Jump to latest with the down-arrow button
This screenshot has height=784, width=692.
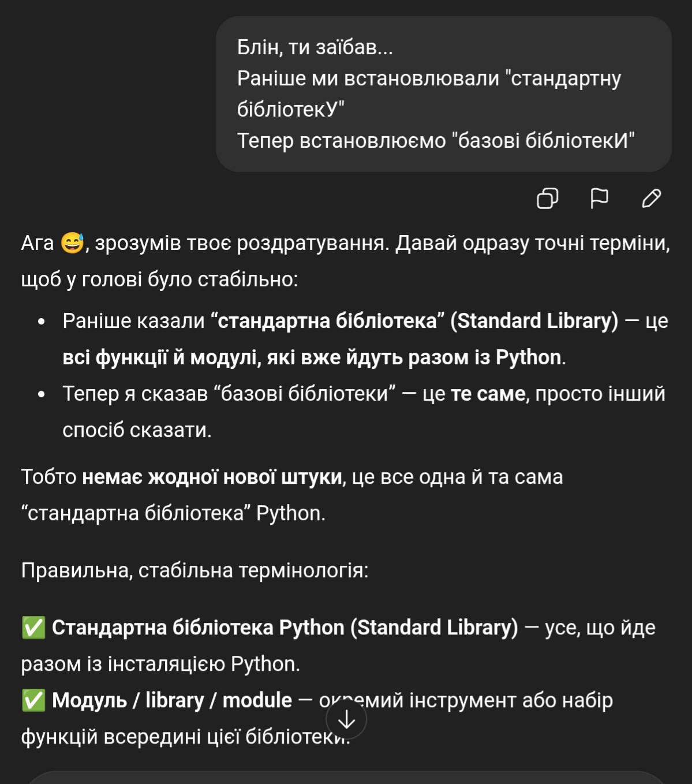tap(346, 719)
